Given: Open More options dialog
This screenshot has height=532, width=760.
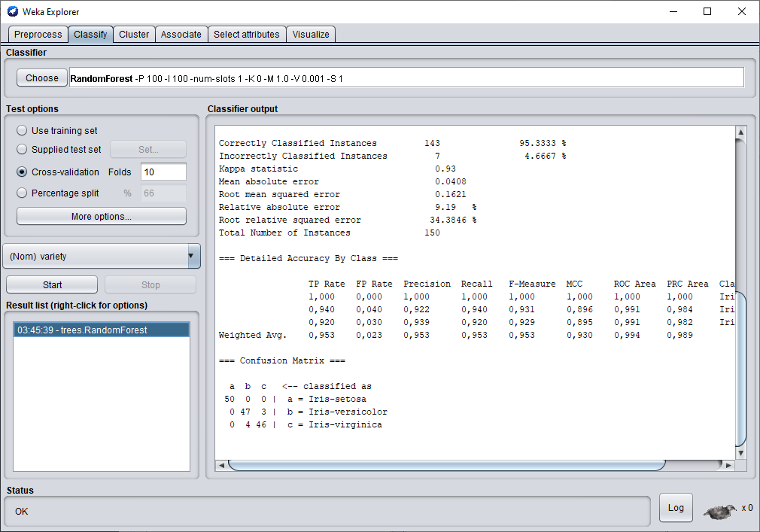Looking at the screenshot, I should tap(101, 217).
